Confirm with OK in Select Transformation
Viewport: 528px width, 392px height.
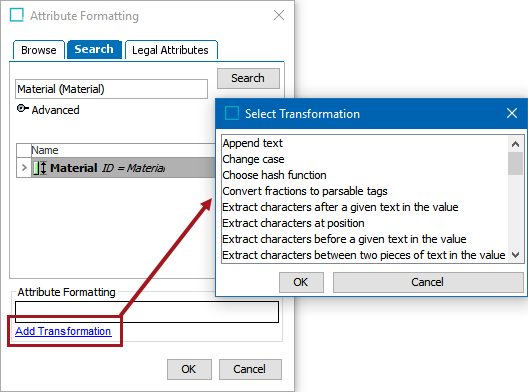click(301, 282)
